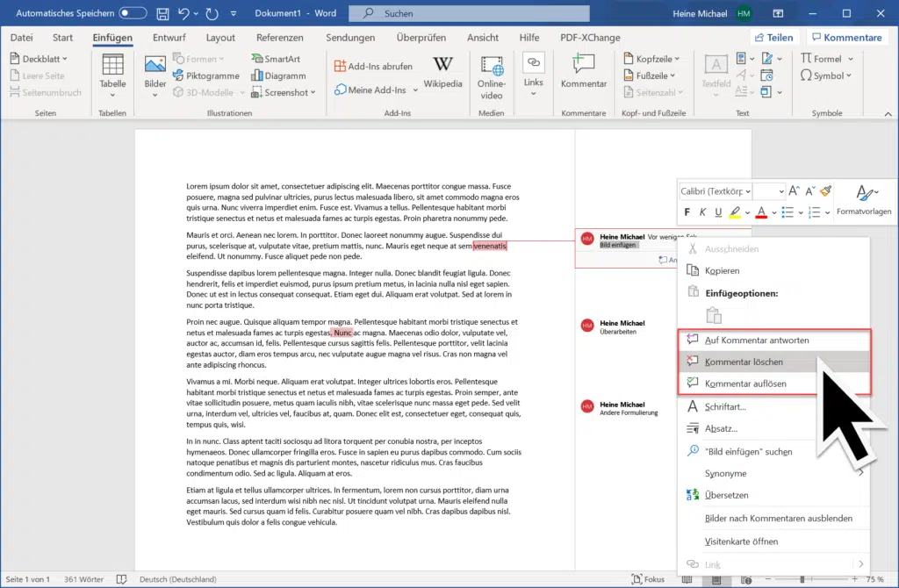Viewport: 899px width, 588px height.
Task: Enable bold formatting in the mini toolbar
Action: (687, 212)
